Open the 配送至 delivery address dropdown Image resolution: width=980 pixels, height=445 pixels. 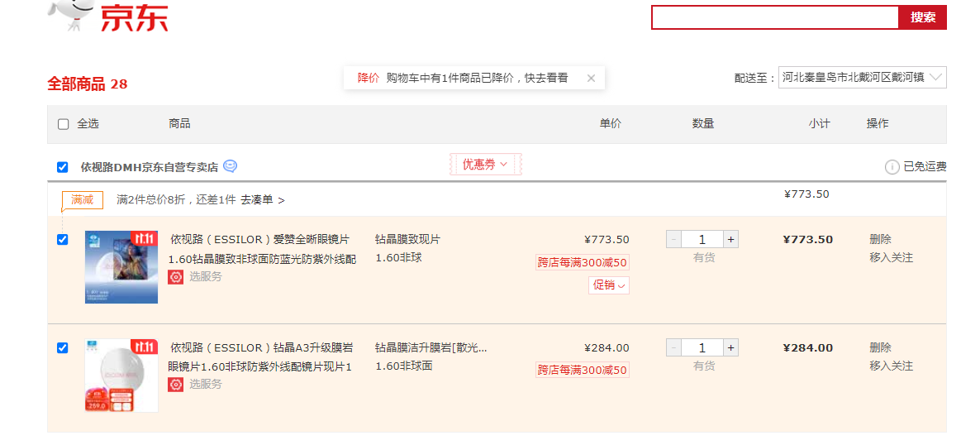pyautogui.click(x=863, y=78)
